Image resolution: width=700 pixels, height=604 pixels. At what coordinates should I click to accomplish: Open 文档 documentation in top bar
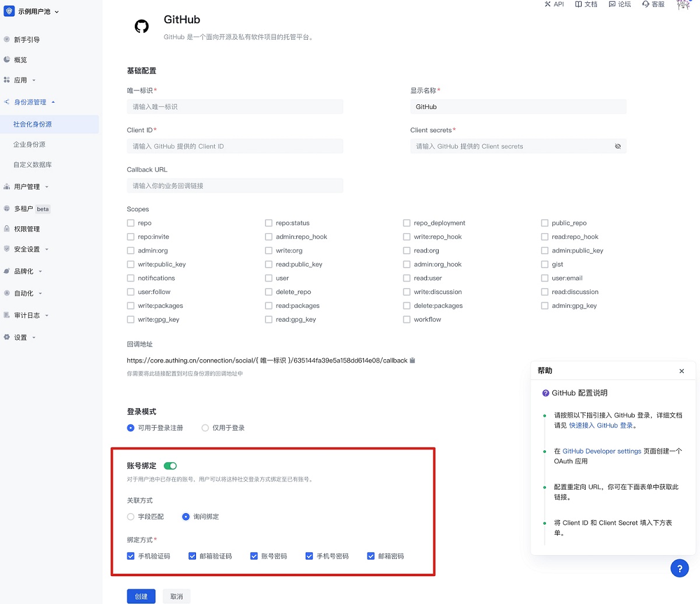click(586, 4)
